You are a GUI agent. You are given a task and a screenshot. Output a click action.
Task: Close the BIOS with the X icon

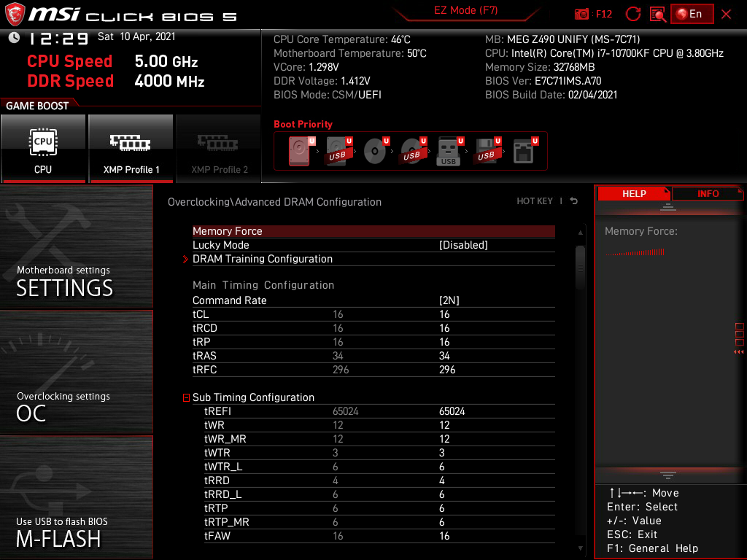point(726,15)
